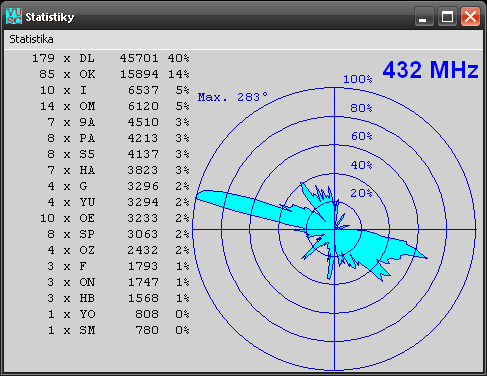
Task: Click the 15894 points value
Action: pos(139,74)
